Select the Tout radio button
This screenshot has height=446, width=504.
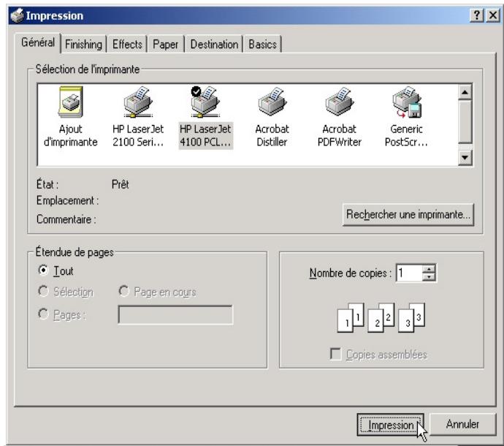click(x=43, y=270)
